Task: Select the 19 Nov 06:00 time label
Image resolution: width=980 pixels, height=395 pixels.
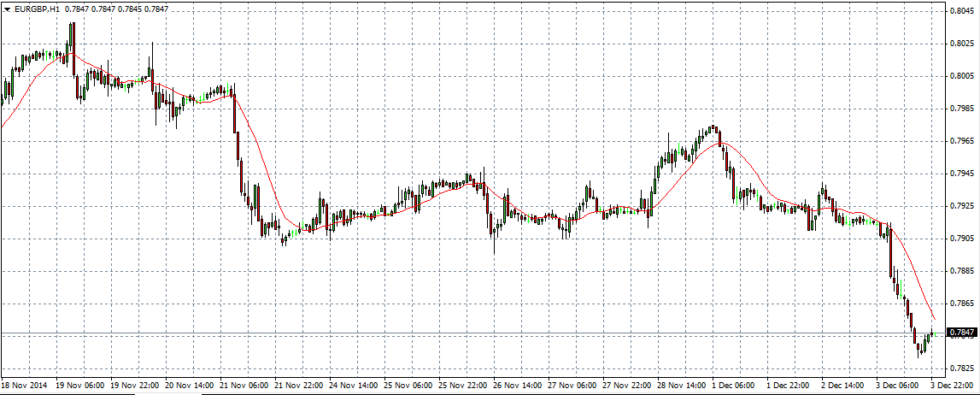Action: coord(79,386)
